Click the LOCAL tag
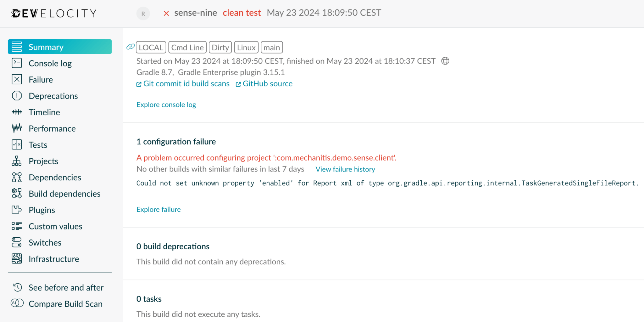Viewport: 644px width, 322px height. [x=151, y=48]
